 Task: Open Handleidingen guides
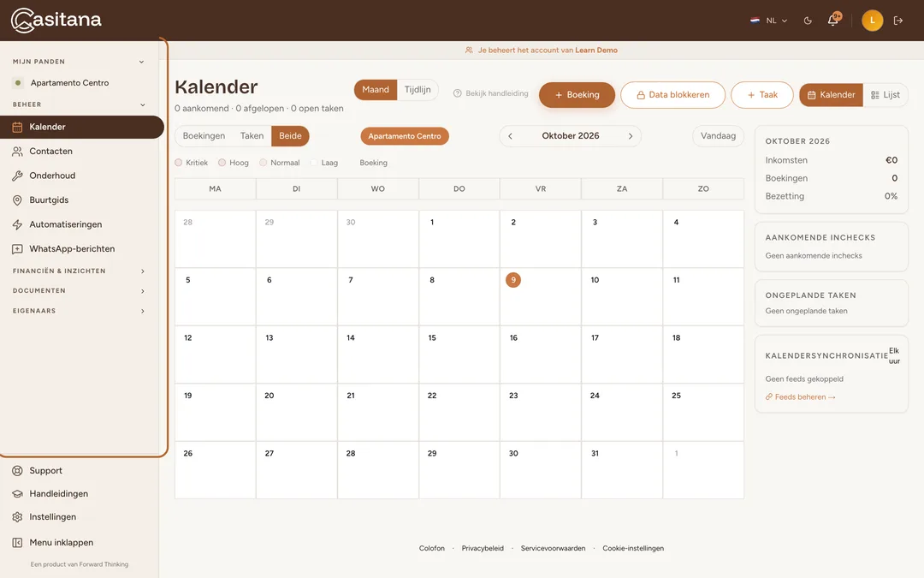80,494
